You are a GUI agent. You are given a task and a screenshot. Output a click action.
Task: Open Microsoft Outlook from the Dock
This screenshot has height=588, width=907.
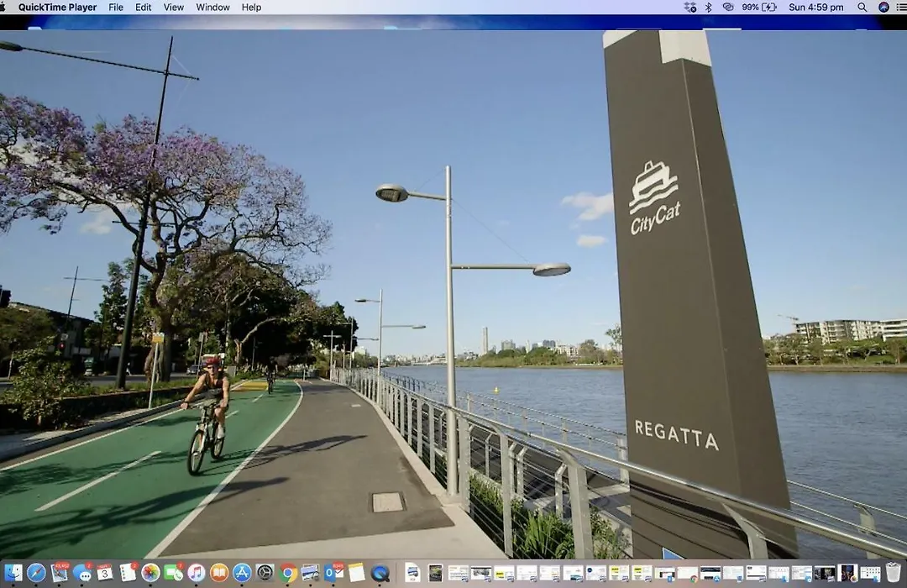point(333,573)
